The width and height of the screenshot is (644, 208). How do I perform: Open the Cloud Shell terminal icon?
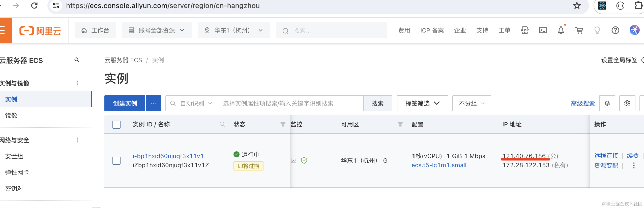543,30
